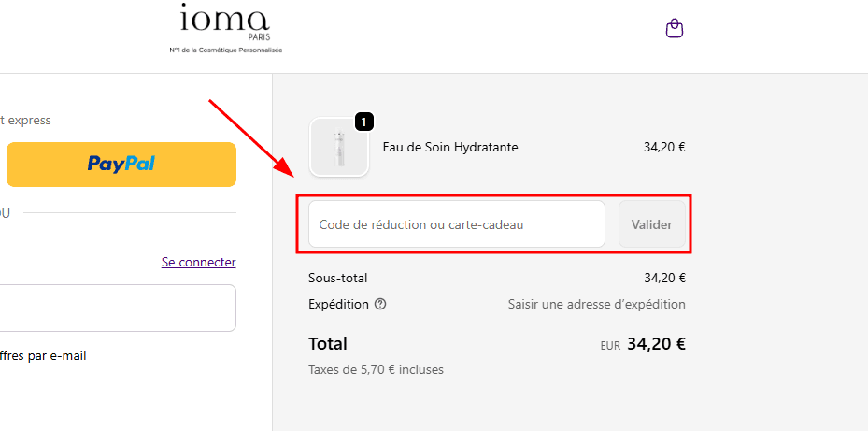The image size is (868, 431).
Task: Click the Expédition label text
Action: point(337,304)
